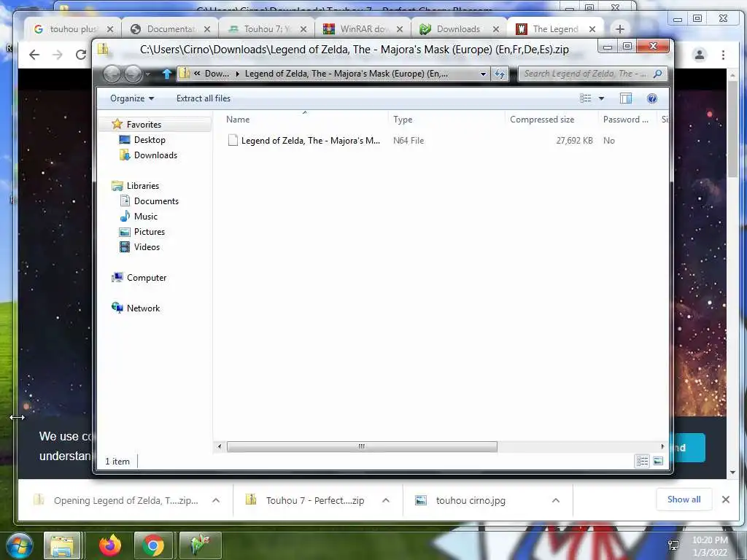Screen dimensions: 747x560
Task: Open Music library
Action: [145, 216]
